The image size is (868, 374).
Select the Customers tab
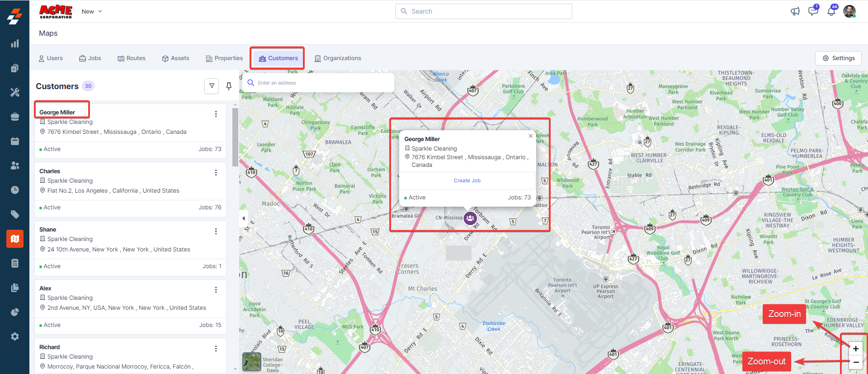point(278,58)
